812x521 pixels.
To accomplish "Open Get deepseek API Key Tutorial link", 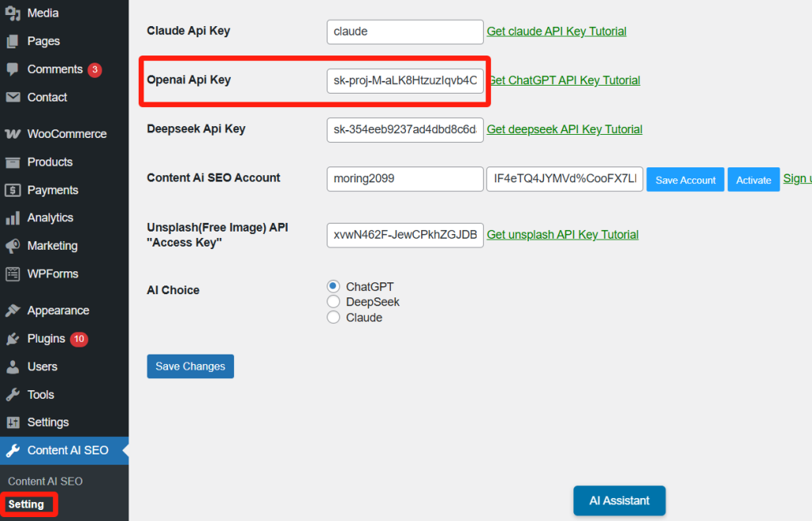I will pos(565,129).
